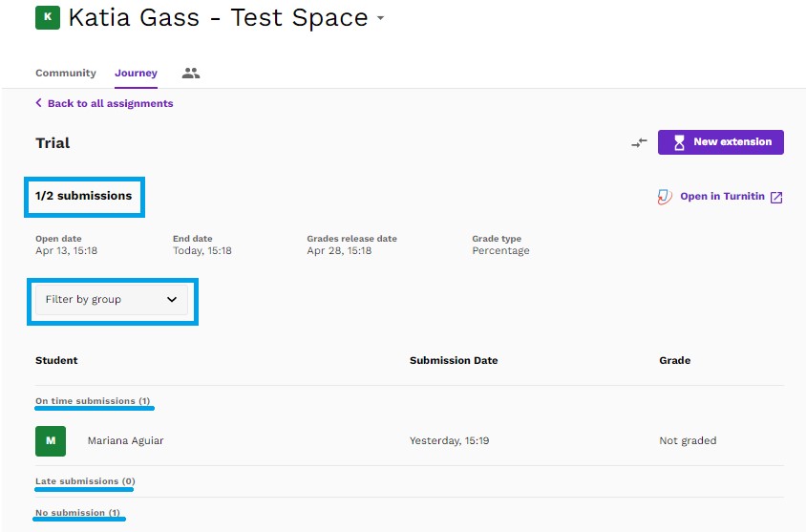Open the members people icon tab
The height and width of the screenshot is (532, 806).
(191, 73)
